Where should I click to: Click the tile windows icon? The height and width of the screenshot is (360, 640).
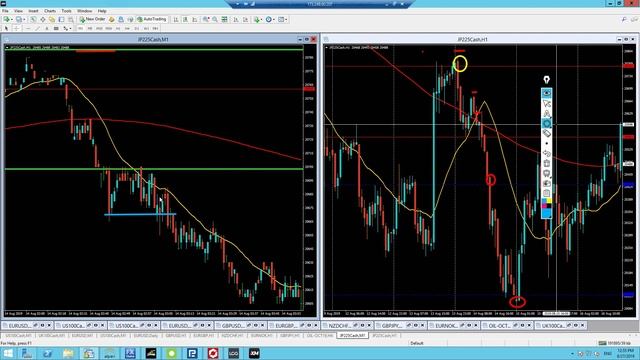[224, 19]
